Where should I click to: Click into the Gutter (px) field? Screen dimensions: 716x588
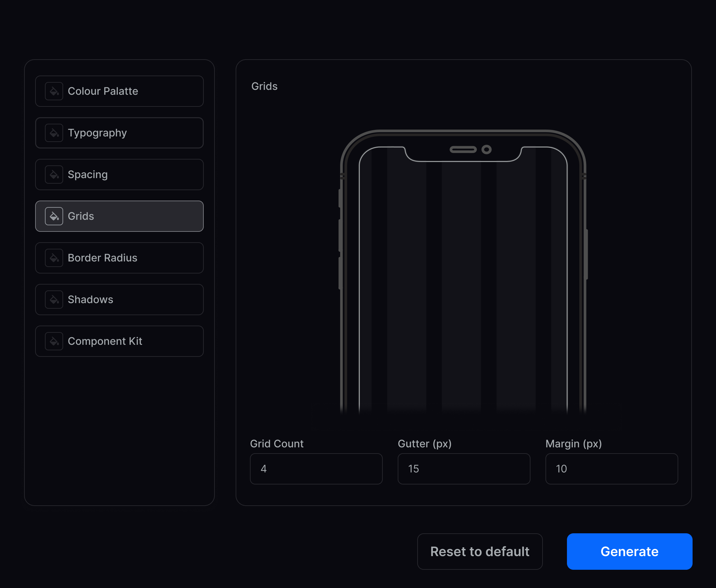463,469
